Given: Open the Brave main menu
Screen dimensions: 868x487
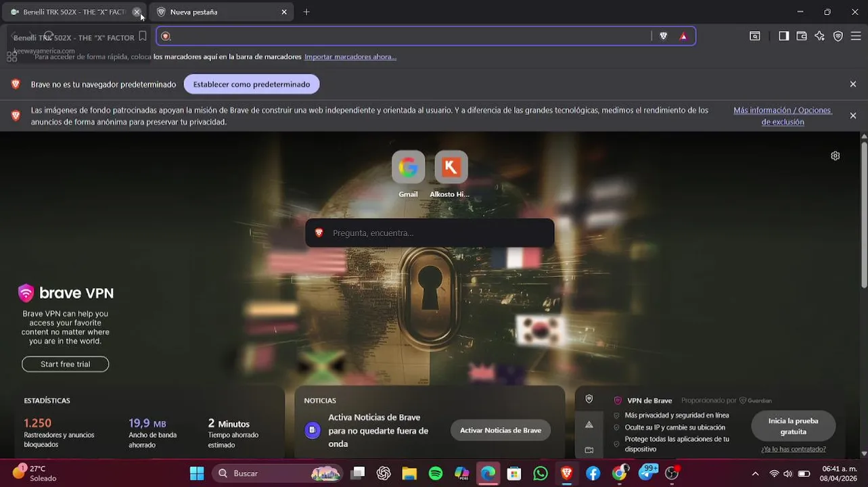Looking at the screenshot, I should [856, 37].
